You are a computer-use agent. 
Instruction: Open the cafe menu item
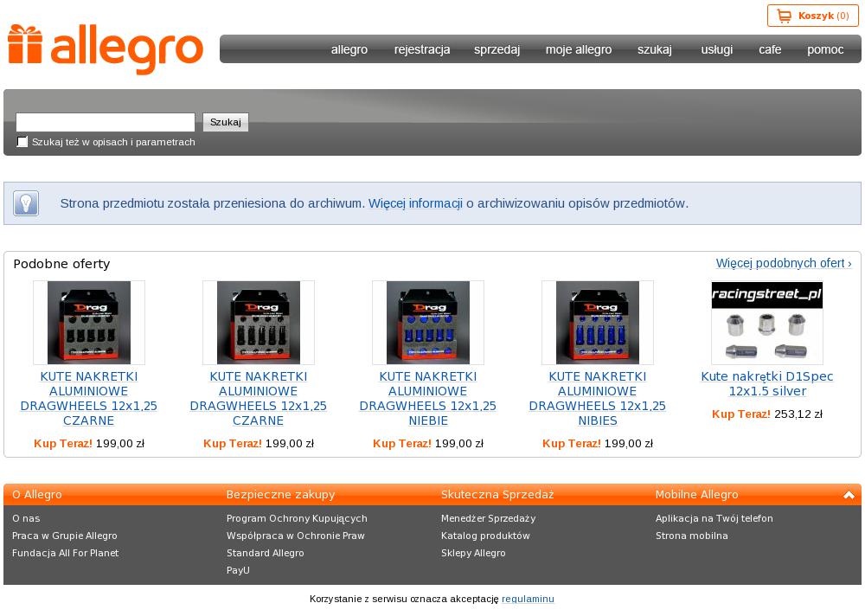770,49
